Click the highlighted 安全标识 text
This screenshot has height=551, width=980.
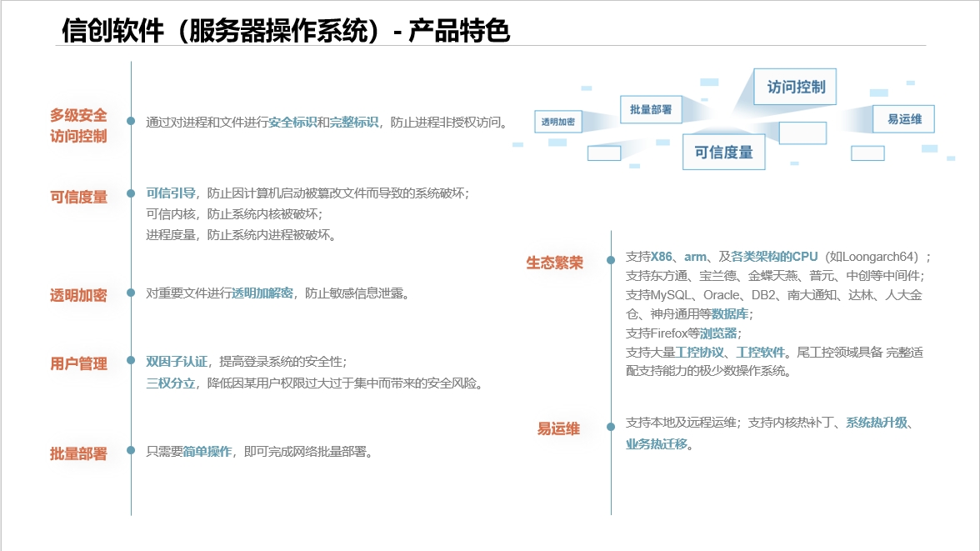pos(292,122)
